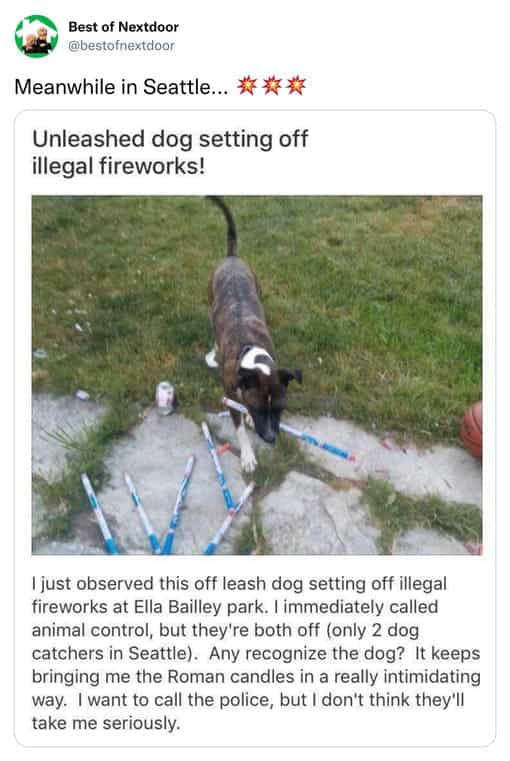
Task: Open the 'Unleashed dog setting off illegal fireworks!' headline
Action: click(170, 152)
